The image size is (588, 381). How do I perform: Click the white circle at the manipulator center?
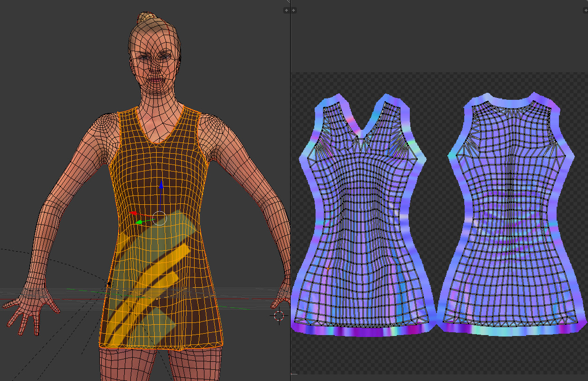(160, 218)
